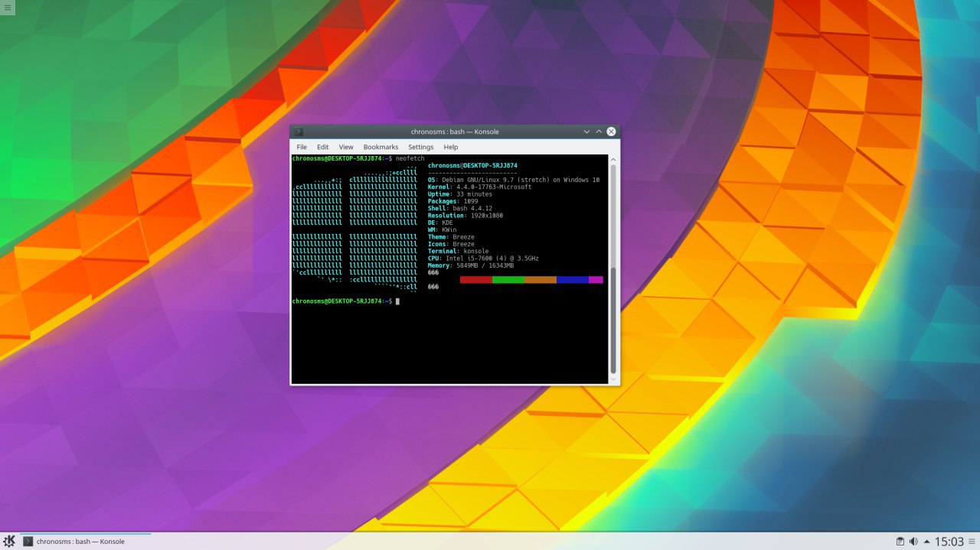Click the terminal scrollbar down arrow
The height and width of the screenshot is (550, 980).
612,379
